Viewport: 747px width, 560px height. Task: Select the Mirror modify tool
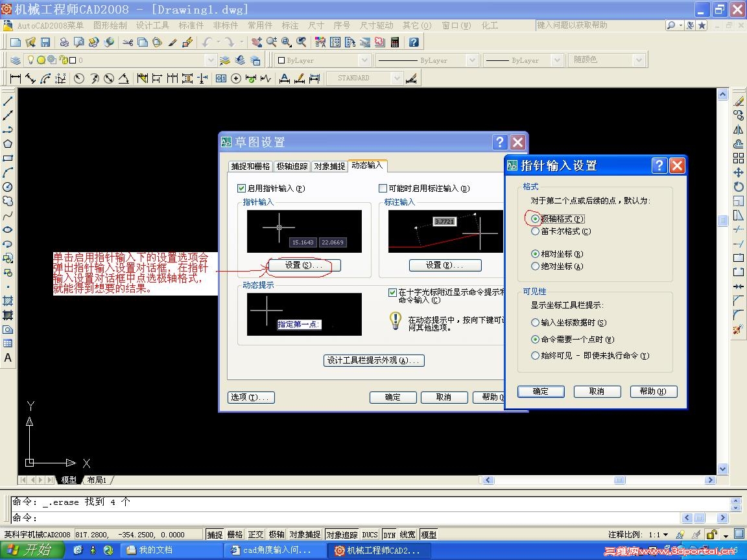739,130
